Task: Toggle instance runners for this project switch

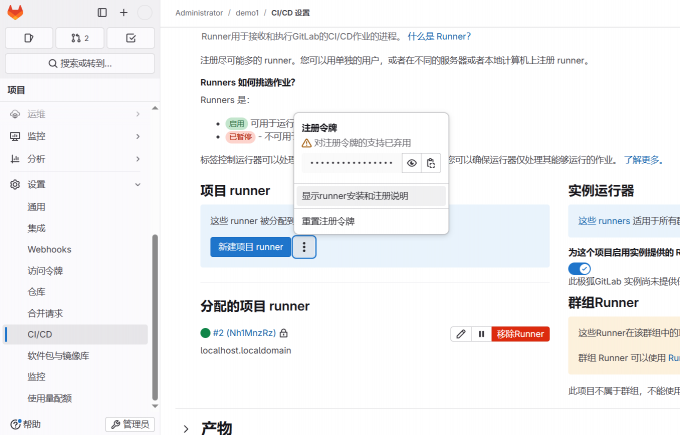Action: click(579, 268)
